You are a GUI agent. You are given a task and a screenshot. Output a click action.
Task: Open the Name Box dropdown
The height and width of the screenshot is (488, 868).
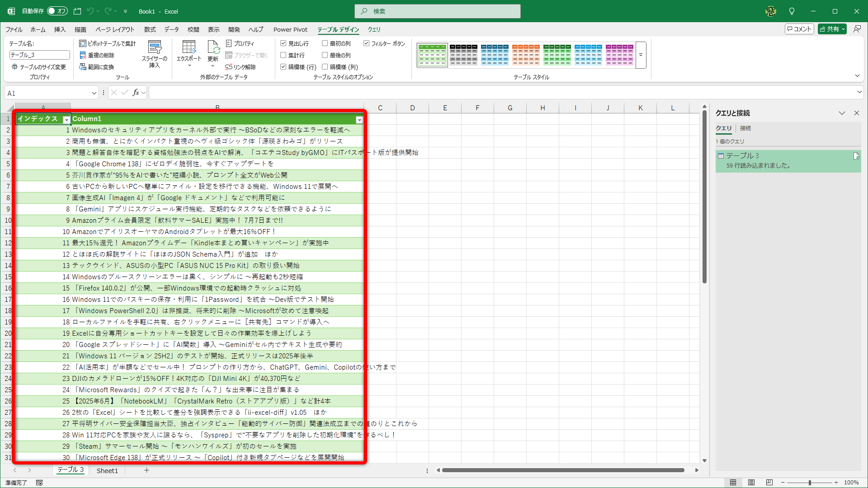[93, 93]
